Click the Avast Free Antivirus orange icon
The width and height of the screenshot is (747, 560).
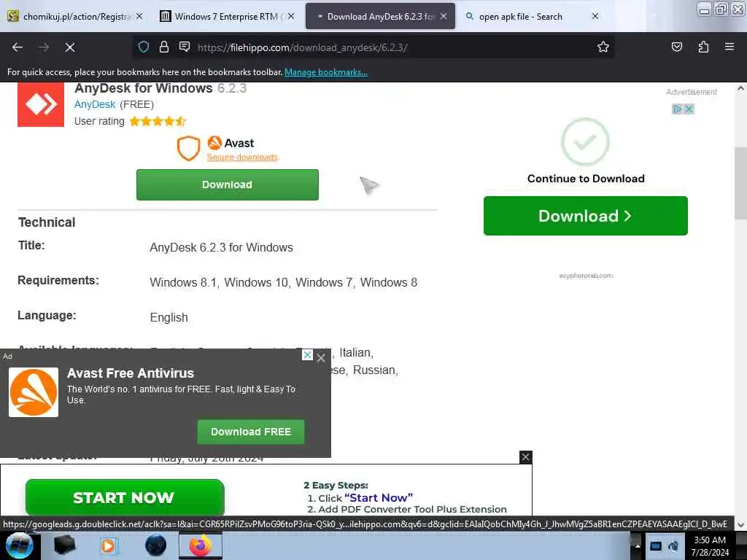click(34, 392)
